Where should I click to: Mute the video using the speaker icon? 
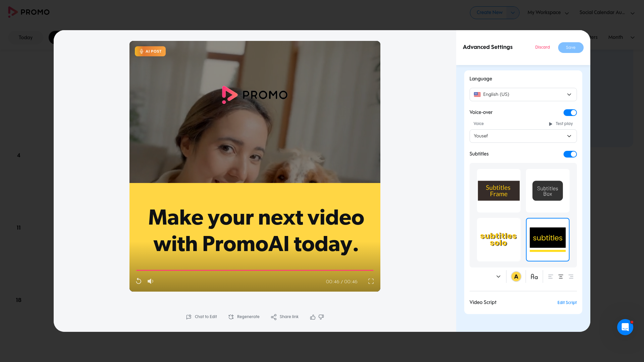click(x=150, y=281)
